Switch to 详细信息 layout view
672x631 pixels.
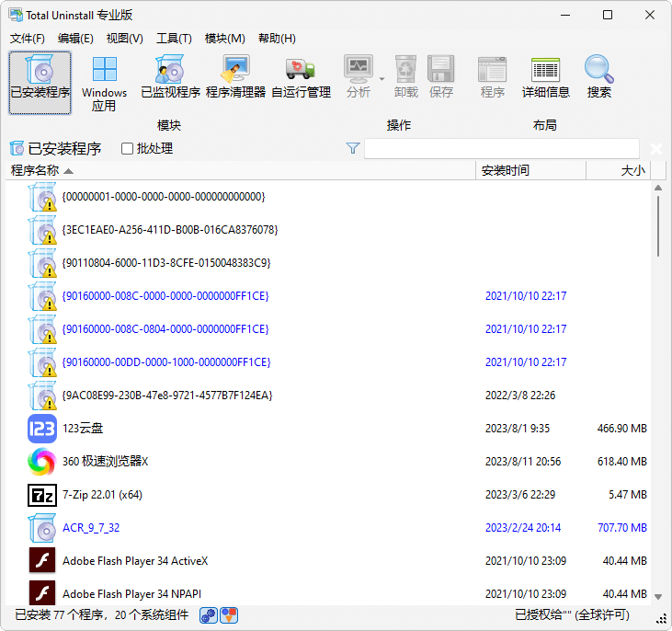pos(545,76)
